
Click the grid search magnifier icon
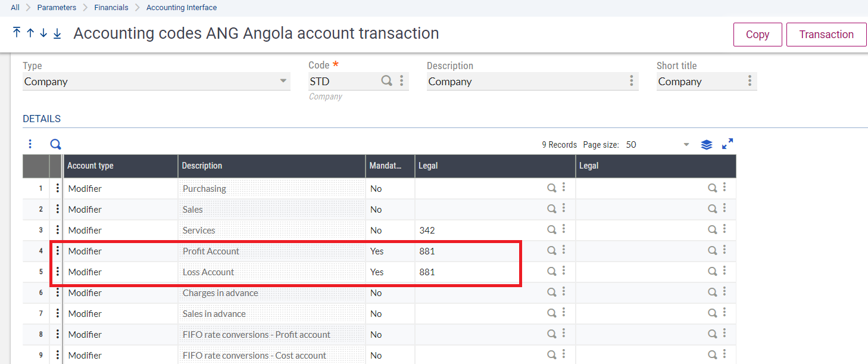point(55,144)
